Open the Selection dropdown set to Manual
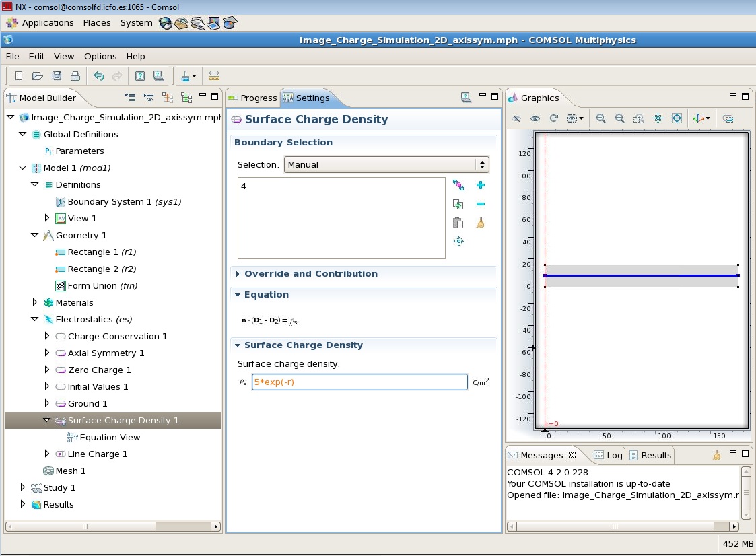The height and width of the screenshot is (556, 756). (386, 164)
